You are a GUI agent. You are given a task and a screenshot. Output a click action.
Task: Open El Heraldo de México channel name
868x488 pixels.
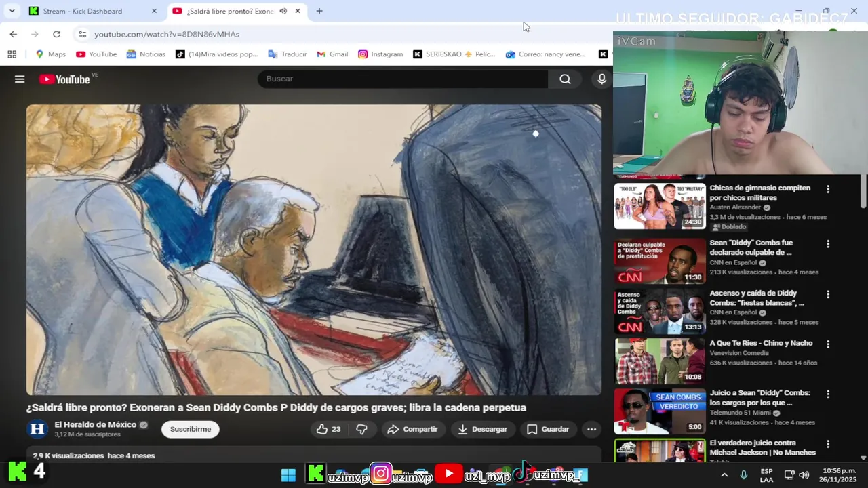(x=96, y=425)
